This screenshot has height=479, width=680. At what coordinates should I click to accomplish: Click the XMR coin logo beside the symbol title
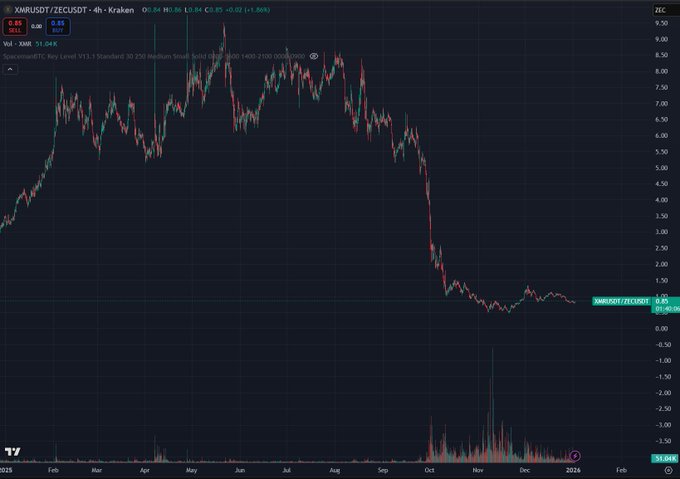[7, 10]
